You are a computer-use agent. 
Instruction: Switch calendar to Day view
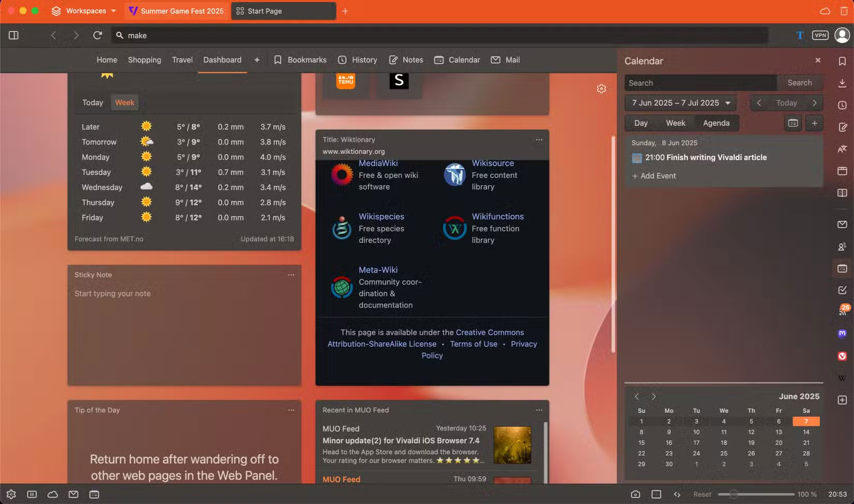coord(641,123)
